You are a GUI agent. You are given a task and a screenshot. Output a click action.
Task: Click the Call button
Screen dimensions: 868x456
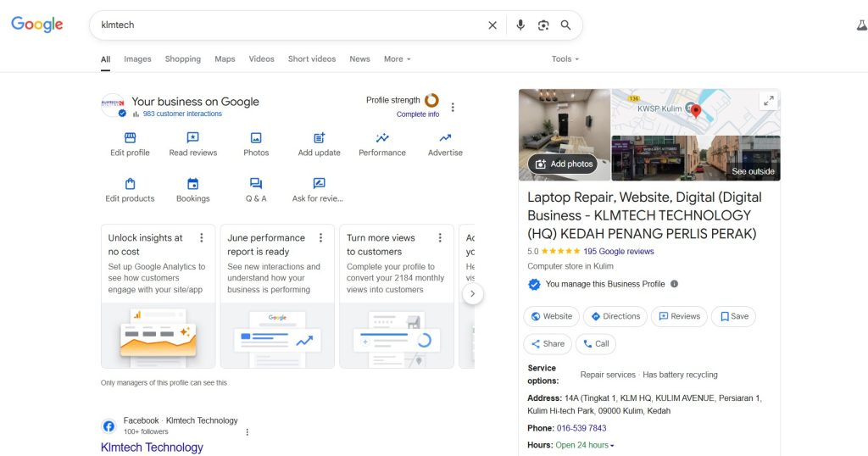point(596,344)
